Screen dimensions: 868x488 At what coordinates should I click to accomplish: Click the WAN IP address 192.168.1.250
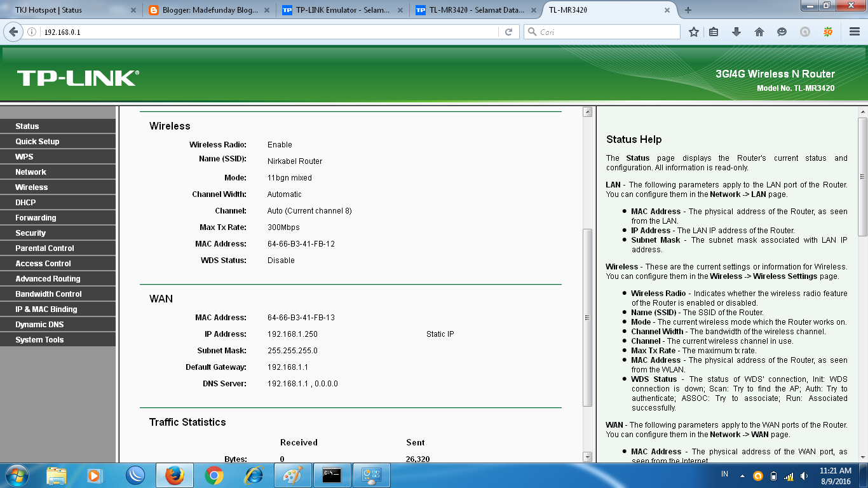pos(292,334)
